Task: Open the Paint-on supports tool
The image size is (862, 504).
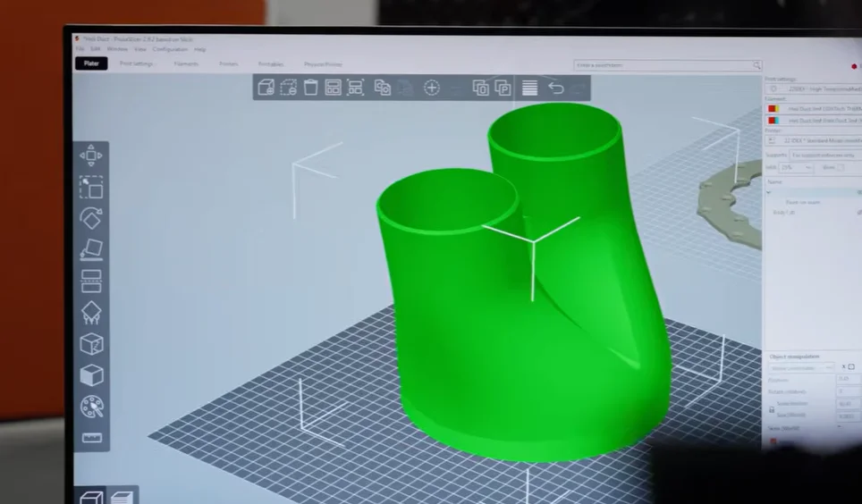Action: click(91, 313)
